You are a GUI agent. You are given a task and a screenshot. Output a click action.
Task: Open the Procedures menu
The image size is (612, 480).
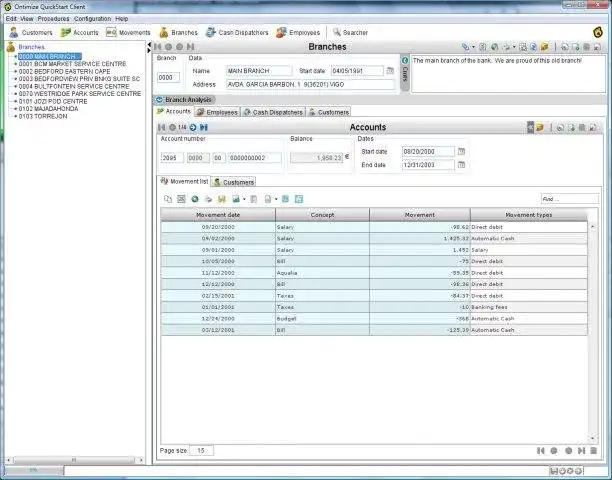coord(53,19)
